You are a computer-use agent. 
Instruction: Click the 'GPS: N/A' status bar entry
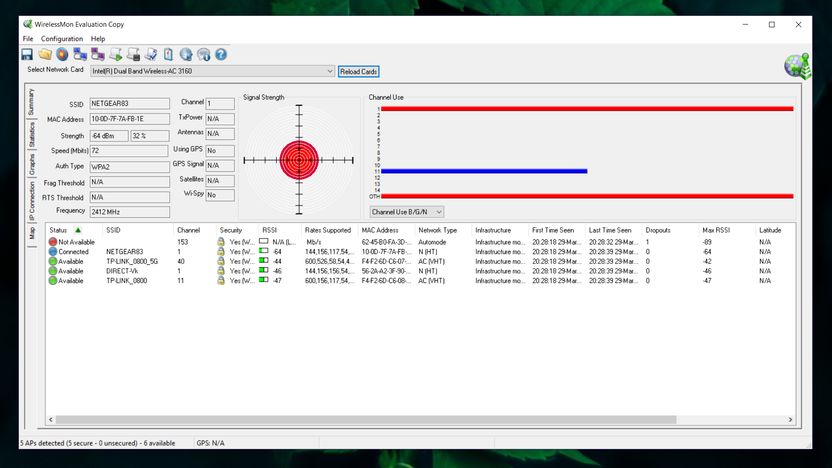(x=210, y=443)
